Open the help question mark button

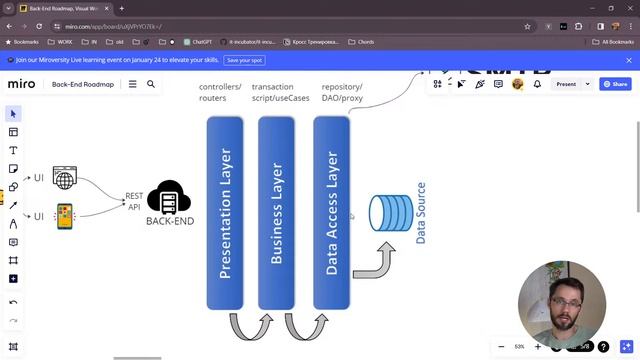603,347
